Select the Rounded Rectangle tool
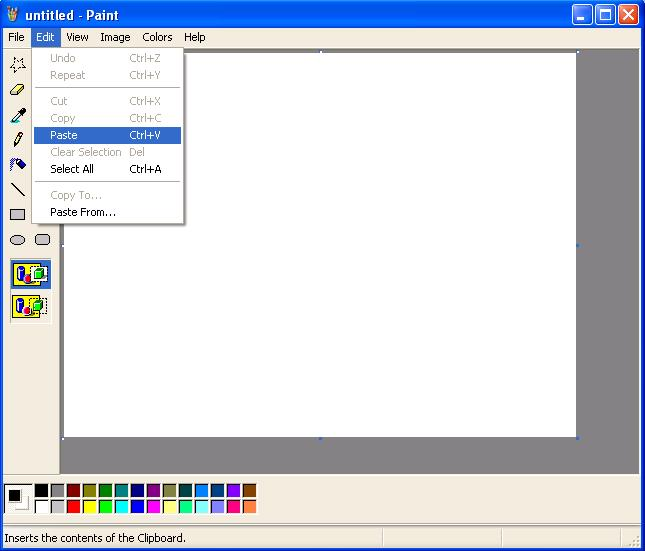 pyautogui.click(x=42, y=239)
